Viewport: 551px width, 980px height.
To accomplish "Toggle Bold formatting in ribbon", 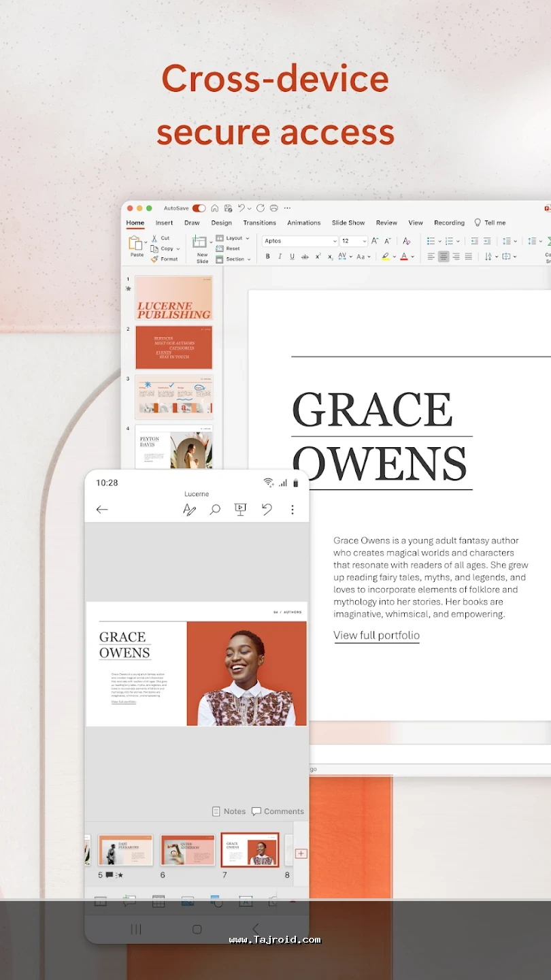I will tap(267, 257).
